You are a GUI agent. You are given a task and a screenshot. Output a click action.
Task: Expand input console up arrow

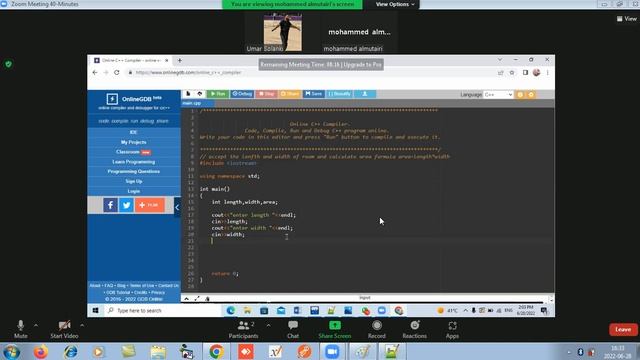(187, 299)
